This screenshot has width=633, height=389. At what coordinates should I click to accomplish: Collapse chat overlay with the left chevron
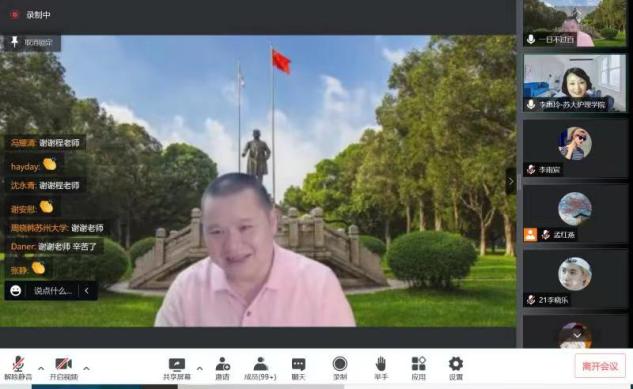(86, 291)
